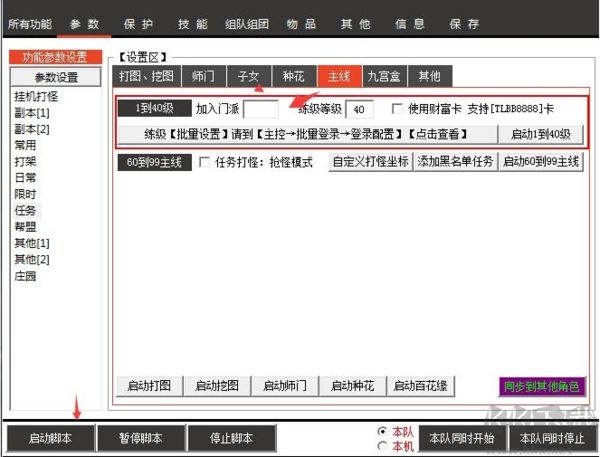
Task: Focus the 练级等级 field showing 40
Action: 358,109
